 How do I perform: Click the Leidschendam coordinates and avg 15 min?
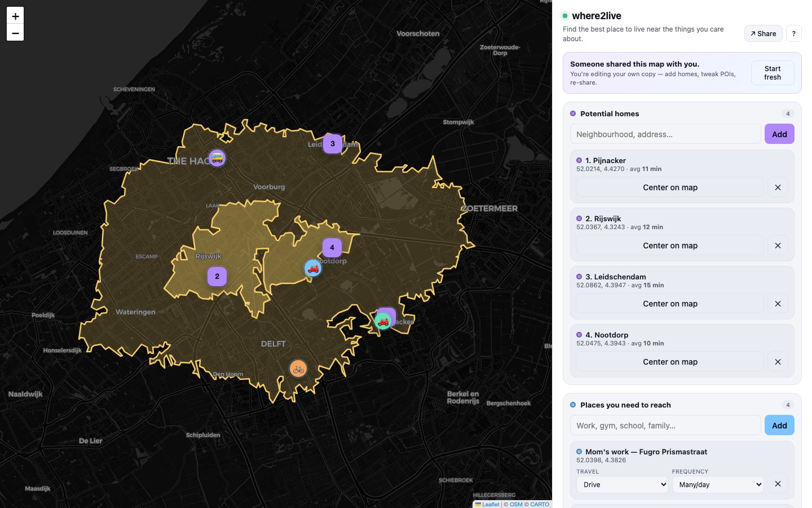(x=620, y=285)
